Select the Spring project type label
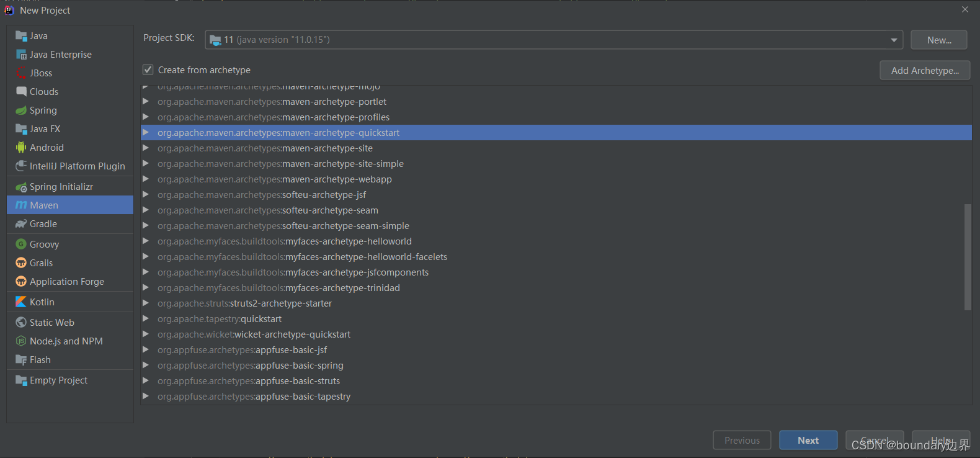The width and height of the screenshot is (980, 458). coord(43,110)
